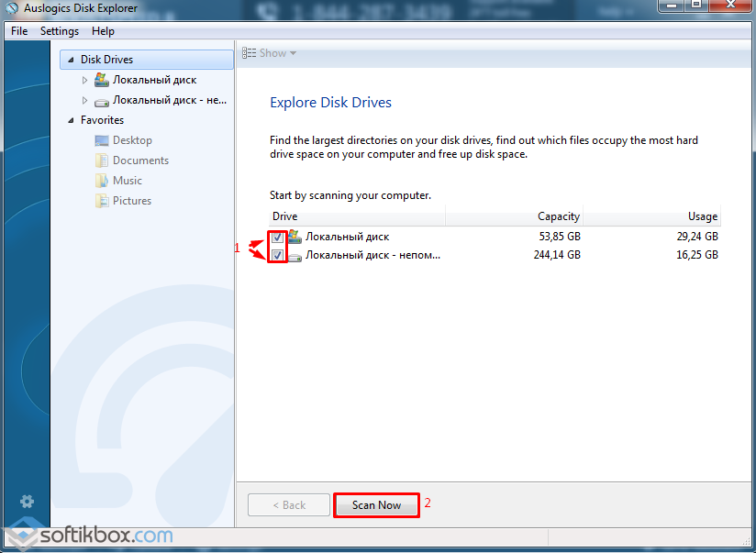Collapse the Favorites tree section
The image size is (756, 553).
click(x=72, y=120)
